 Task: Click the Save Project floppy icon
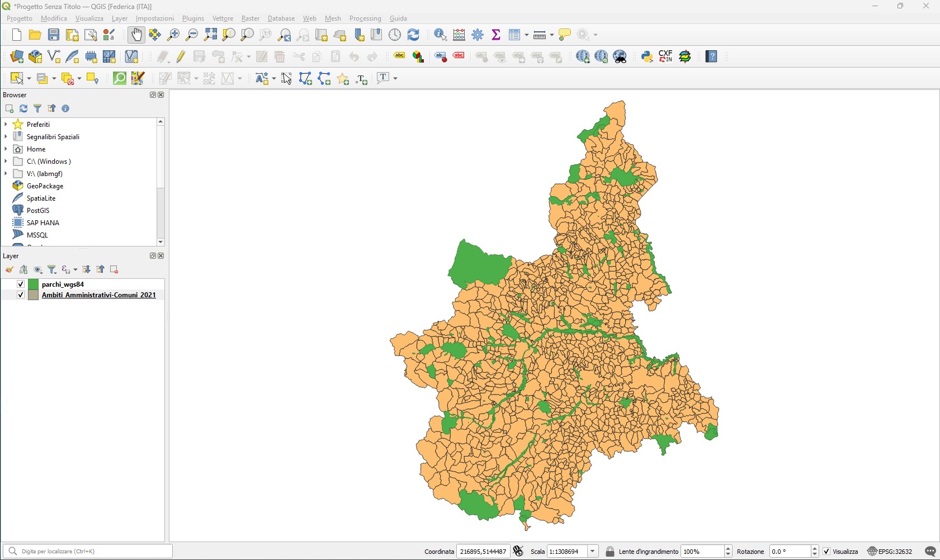54,35
